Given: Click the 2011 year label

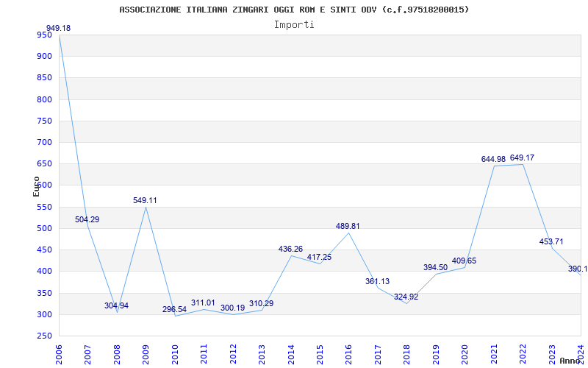Looking at the screenshot, I should pyautogui.click(x=204, y=355).
